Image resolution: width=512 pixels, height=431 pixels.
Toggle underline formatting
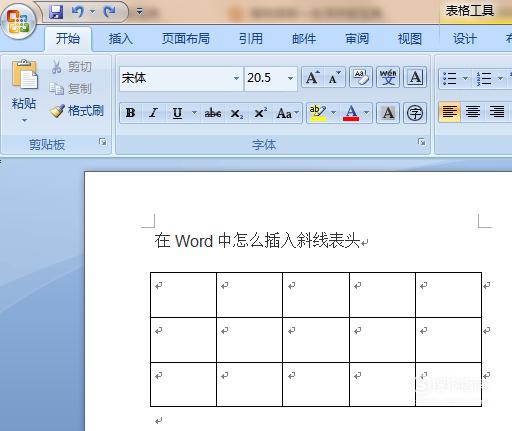pyautogui.click(x=177, y=113)
